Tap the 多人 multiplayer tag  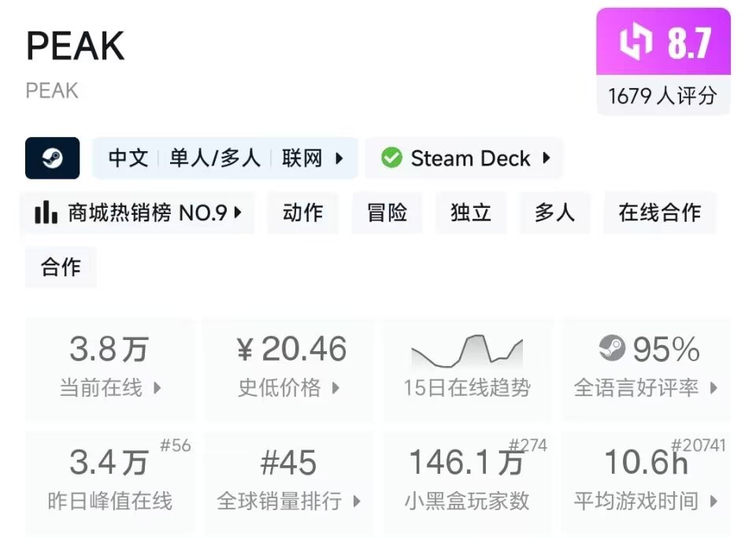tap(554, 213)
